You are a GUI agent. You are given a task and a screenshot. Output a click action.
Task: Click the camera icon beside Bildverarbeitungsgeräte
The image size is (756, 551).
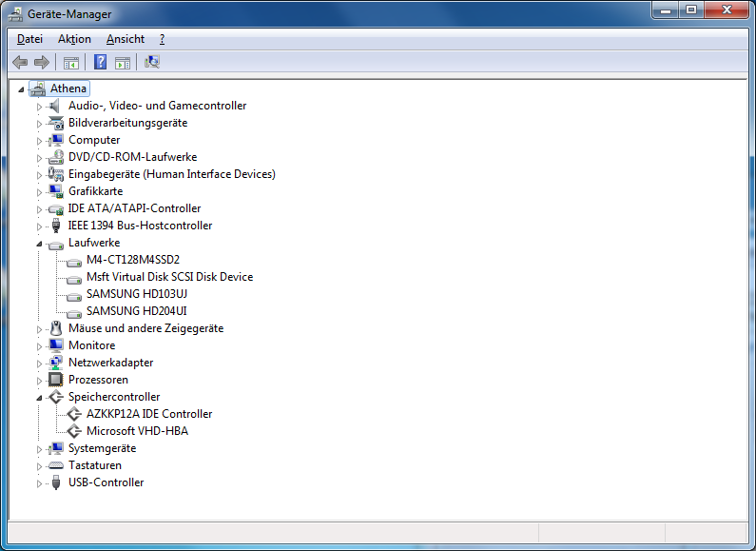pyautogui.click(x=56, y=123)
